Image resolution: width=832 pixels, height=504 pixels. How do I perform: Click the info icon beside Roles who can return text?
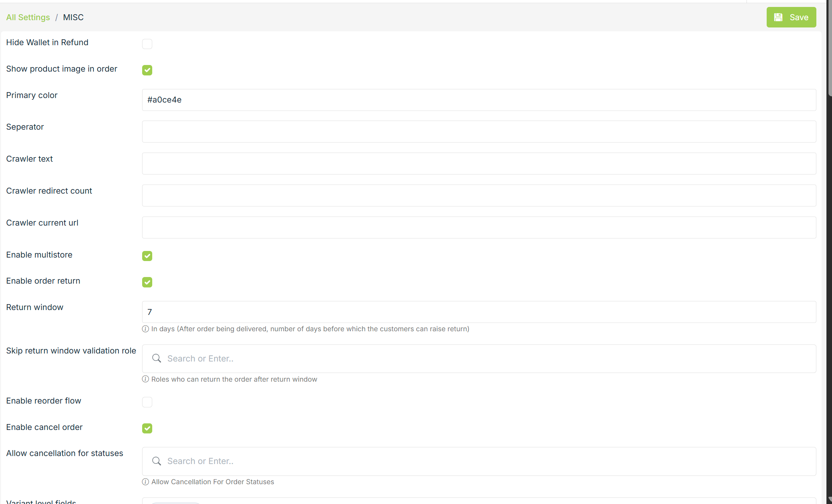pyautogui.click(x=145, y=379)
